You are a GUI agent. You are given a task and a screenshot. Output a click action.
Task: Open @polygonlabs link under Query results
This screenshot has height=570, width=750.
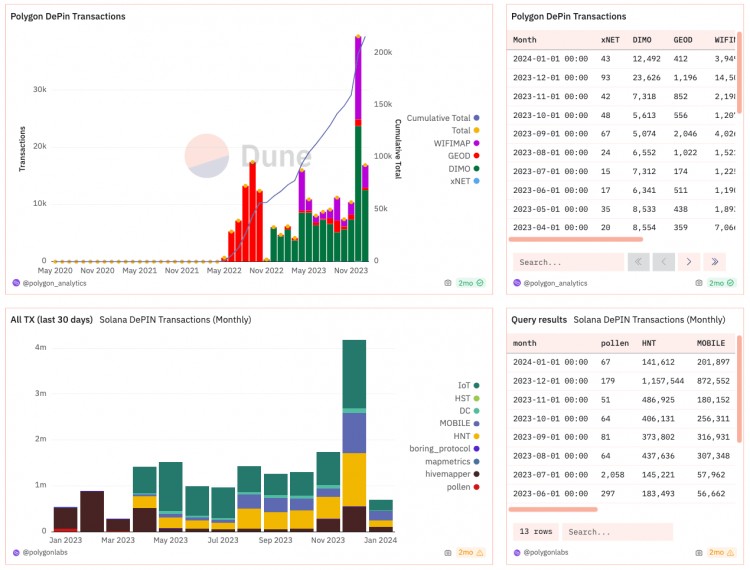(x=546, y=552)
